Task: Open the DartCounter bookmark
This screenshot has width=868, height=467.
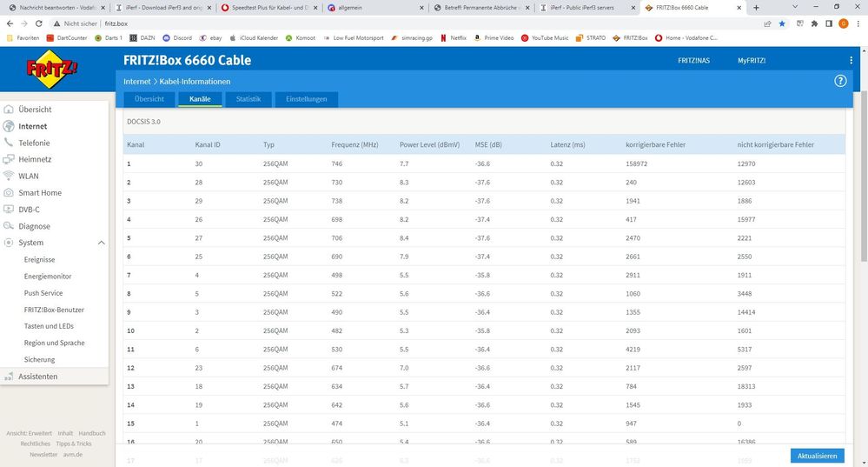Action: (67, 38)
